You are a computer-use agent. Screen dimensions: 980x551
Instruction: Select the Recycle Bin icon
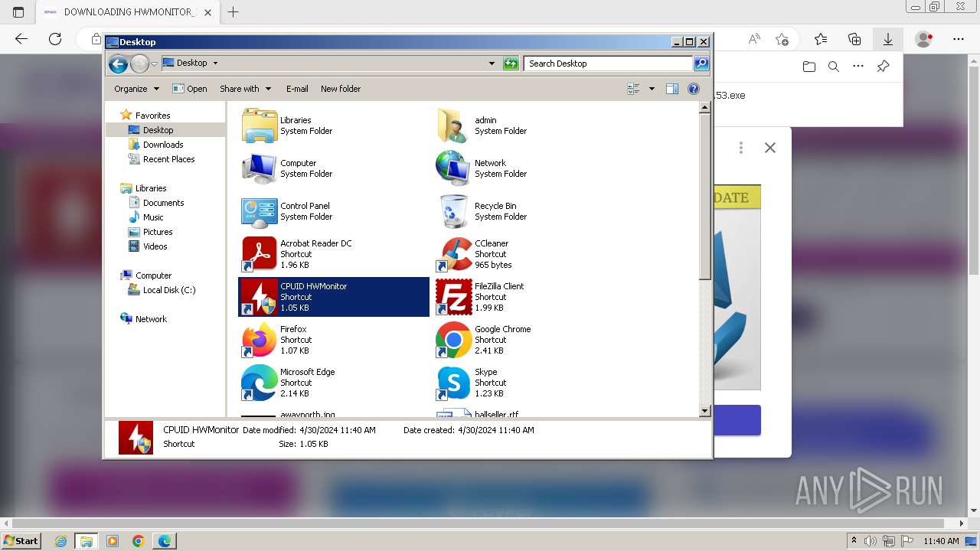point(453,211)
